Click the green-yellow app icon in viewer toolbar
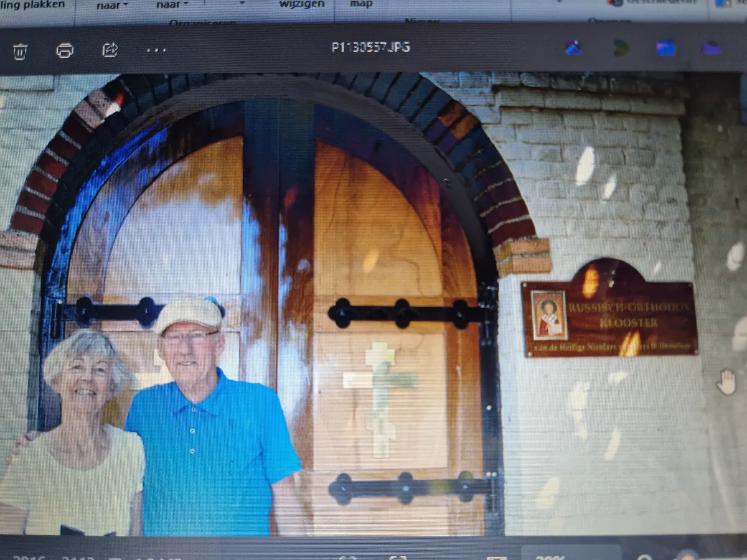The width and height of the screenshot is (747, 560). click(x=620, y=48)
